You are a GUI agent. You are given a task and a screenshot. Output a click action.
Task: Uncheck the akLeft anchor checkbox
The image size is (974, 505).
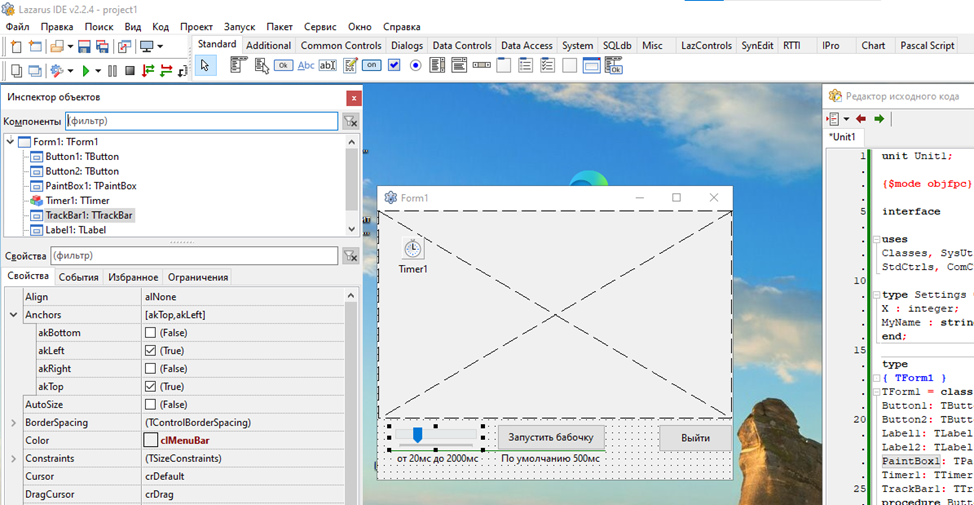tap(150, 350)
